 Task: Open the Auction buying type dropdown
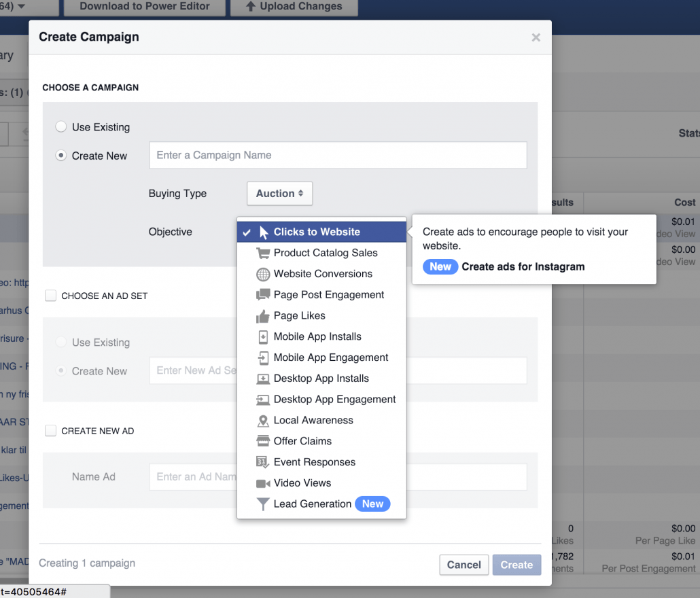coord(279,193)
